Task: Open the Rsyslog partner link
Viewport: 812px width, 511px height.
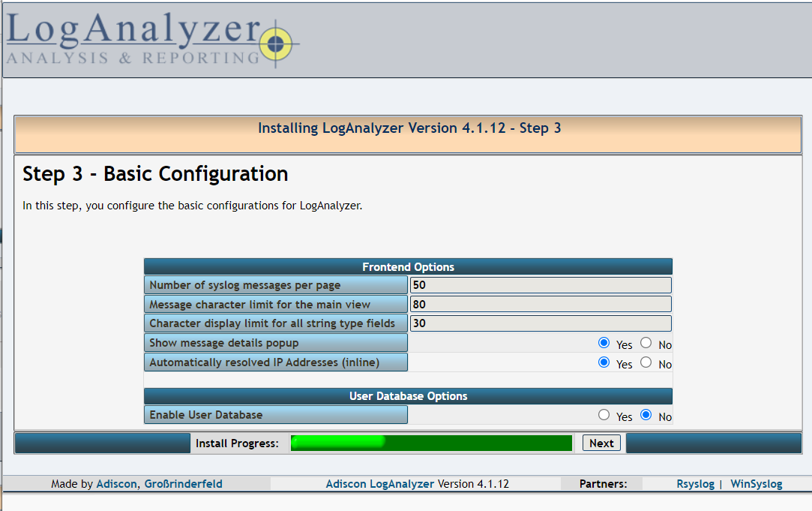Action: point(695,483)
